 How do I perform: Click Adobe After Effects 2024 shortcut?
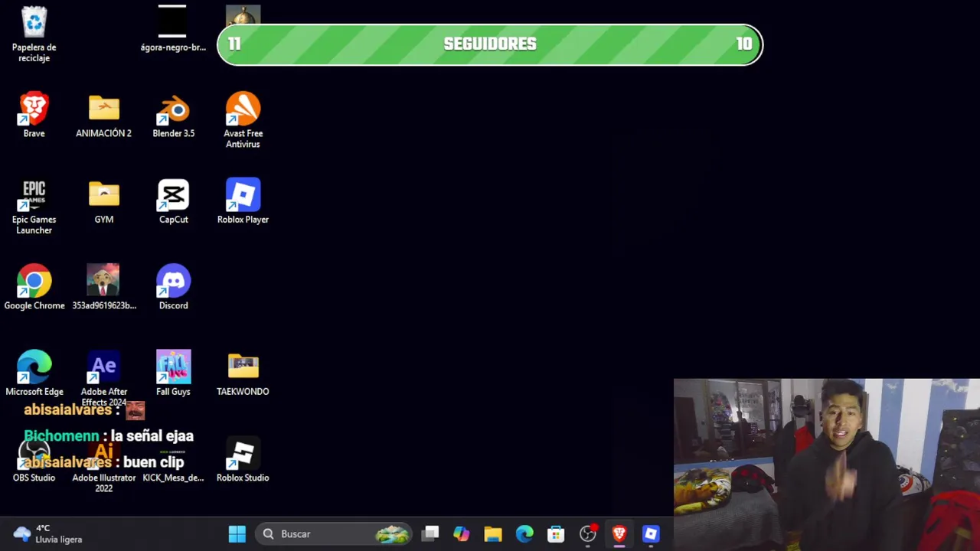point(103,379)
